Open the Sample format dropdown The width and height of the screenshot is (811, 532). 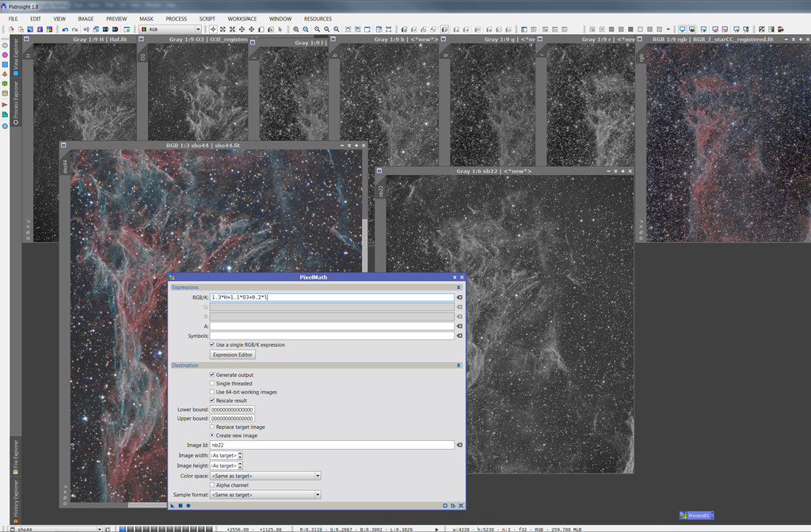(x=265, y=495)
